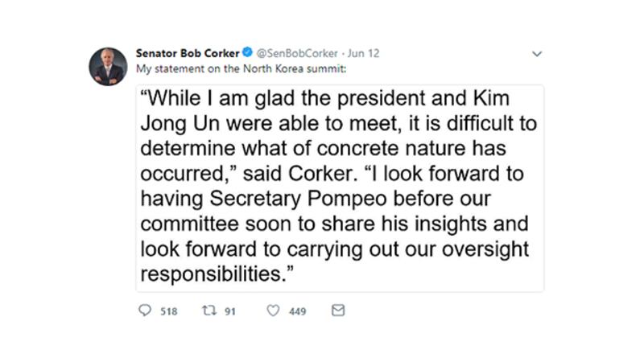View the 91 retweets count
Image resolution: width=644 pixels, height=362 pixels.
pos(229,311)
